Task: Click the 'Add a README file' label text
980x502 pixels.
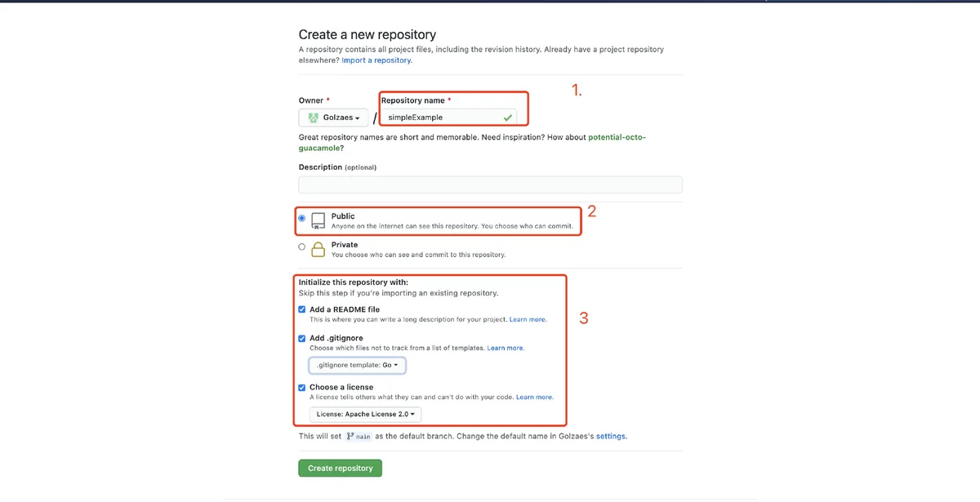Action: coord(345,310)
